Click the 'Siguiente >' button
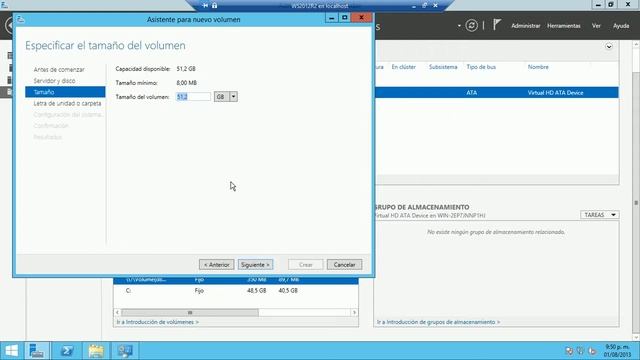The width and height of the screenshot is (640, 360). click(x=256, y=264)
